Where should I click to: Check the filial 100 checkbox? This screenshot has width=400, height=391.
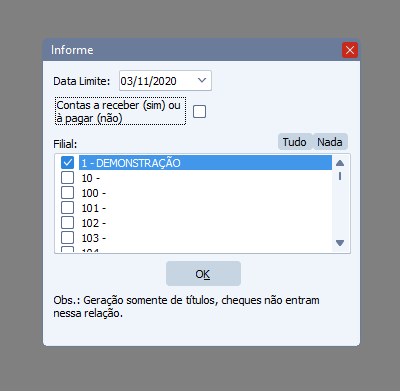[x=67, y=193]
